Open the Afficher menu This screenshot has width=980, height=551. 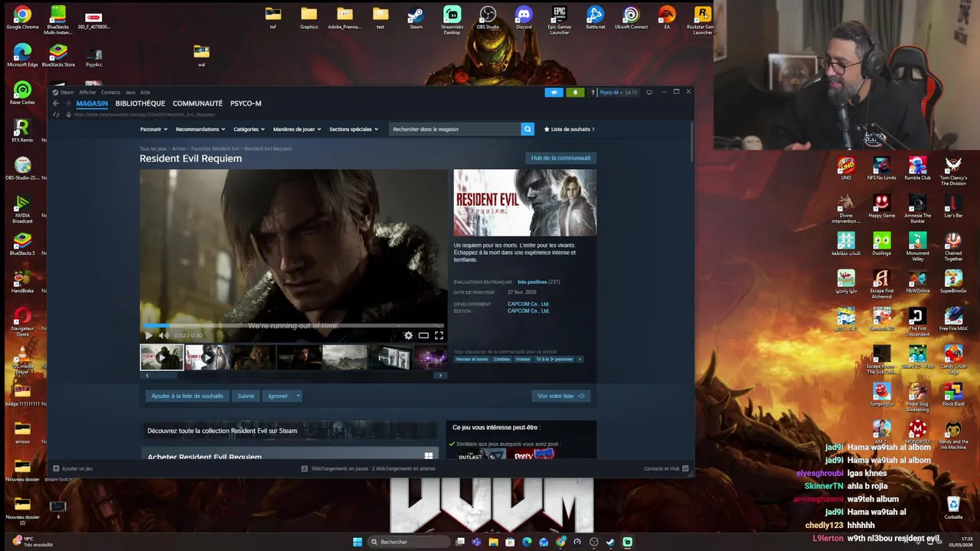(x=87, y=93)
